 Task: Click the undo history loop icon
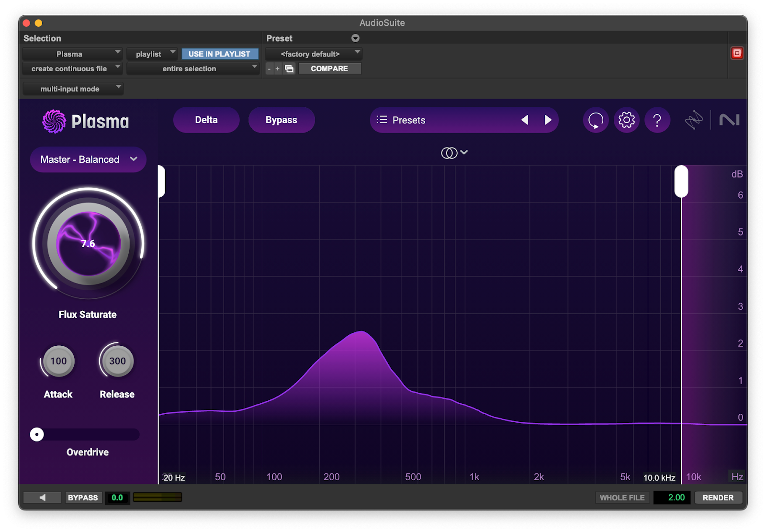596,120
